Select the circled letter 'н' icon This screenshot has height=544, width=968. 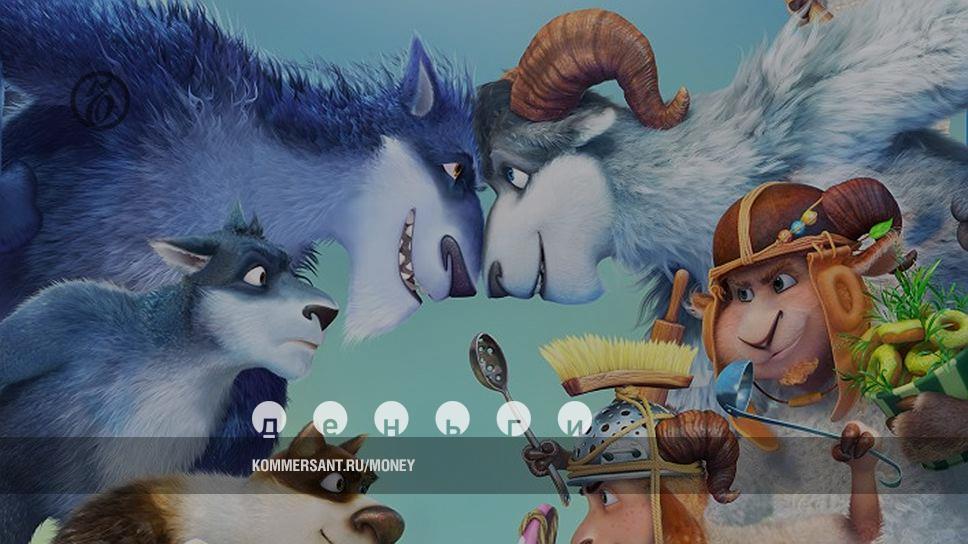[x=392, y=420]
